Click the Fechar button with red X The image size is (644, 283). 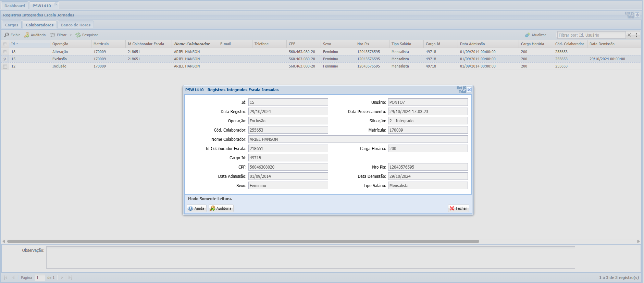tap(458, 208)
